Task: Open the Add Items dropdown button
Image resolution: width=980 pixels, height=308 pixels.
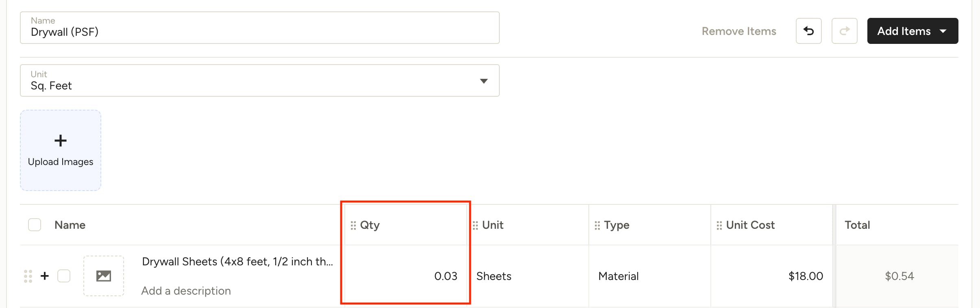Action: (x=912, y=31)
